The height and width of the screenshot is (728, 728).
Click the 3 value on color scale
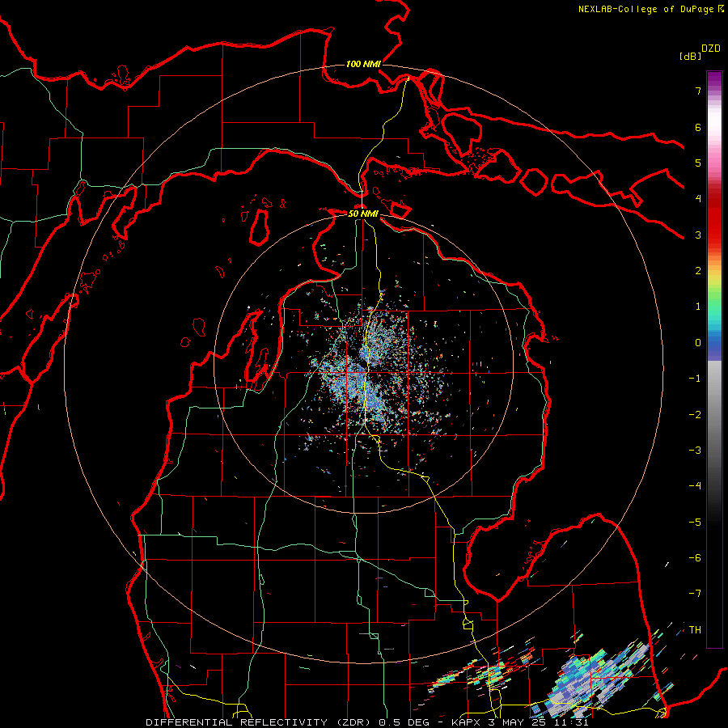pyautogui.click(x=698, y=235)
